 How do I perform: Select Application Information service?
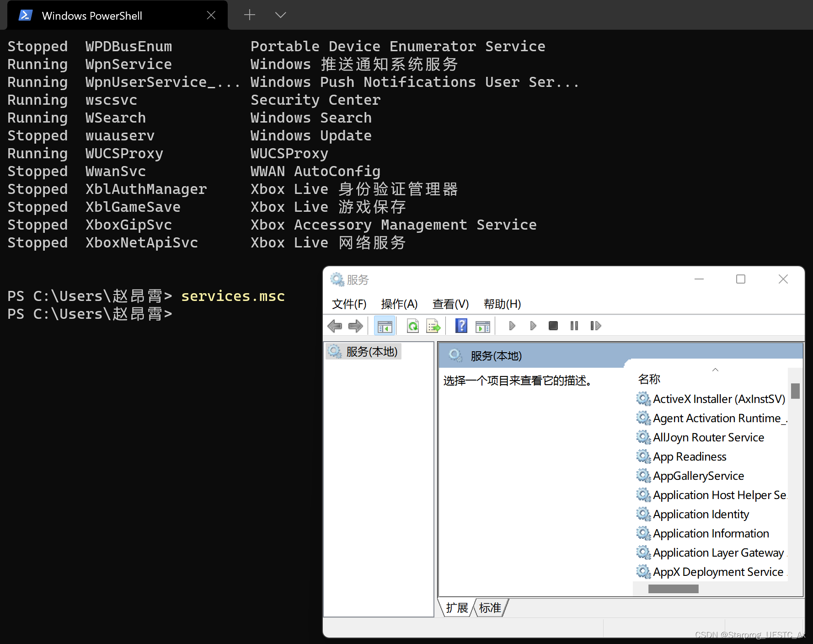[x=711, y=533]
